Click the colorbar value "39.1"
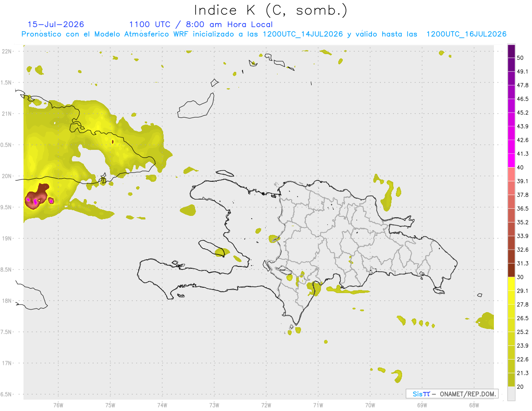The image size is (532, 411). point(523,181)
